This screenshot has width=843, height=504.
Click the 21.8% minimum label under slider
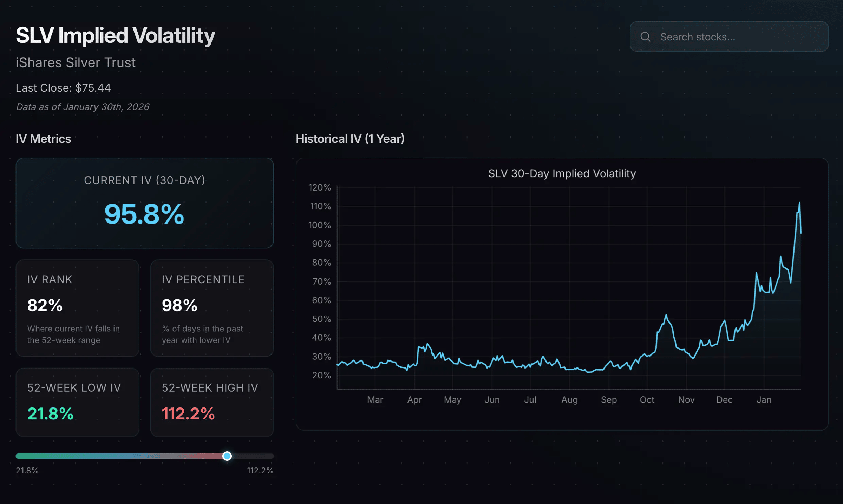27,471
